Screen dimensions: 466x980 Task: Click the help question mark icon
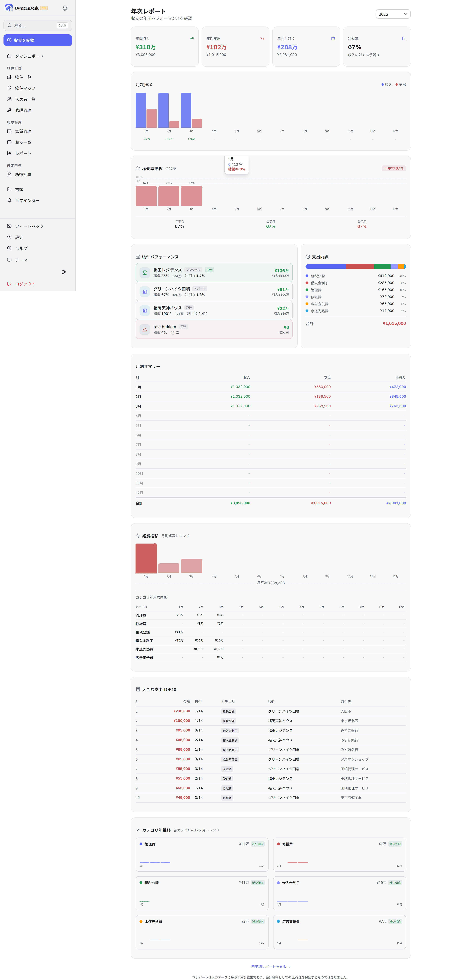(x=9, y=248)
